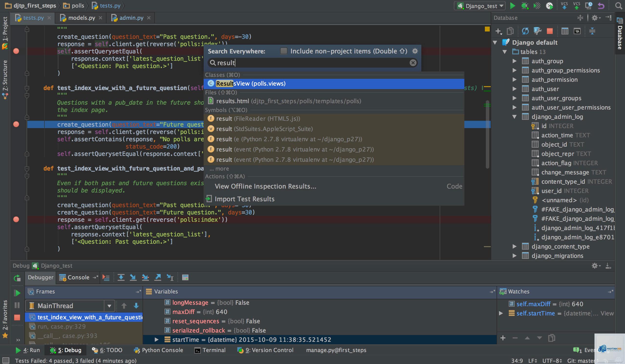Image resolution: width=625 pixels, height=364 pixels.
Task: Open Search Everywhere settings gear icon
Action: click(415, 51)
